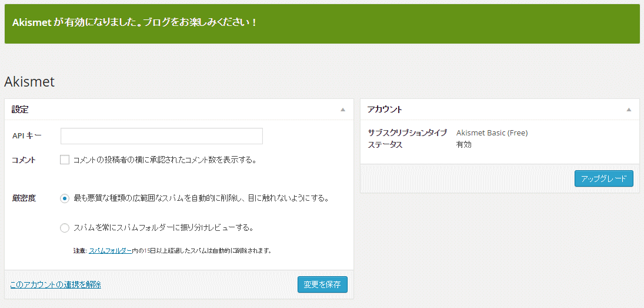The image size is (644, 308).
Task: Click the Akismet Basic (Free) subscription text
Action: (492, 133)
